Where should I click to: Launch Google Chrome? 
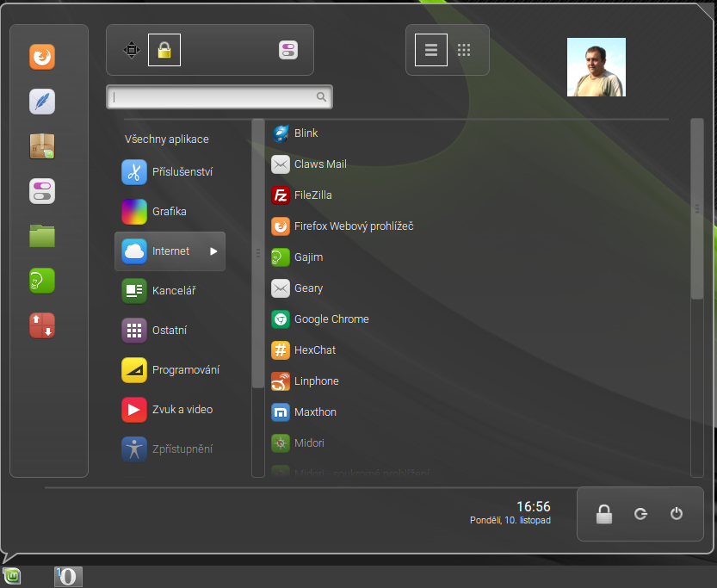coord(320,319)
